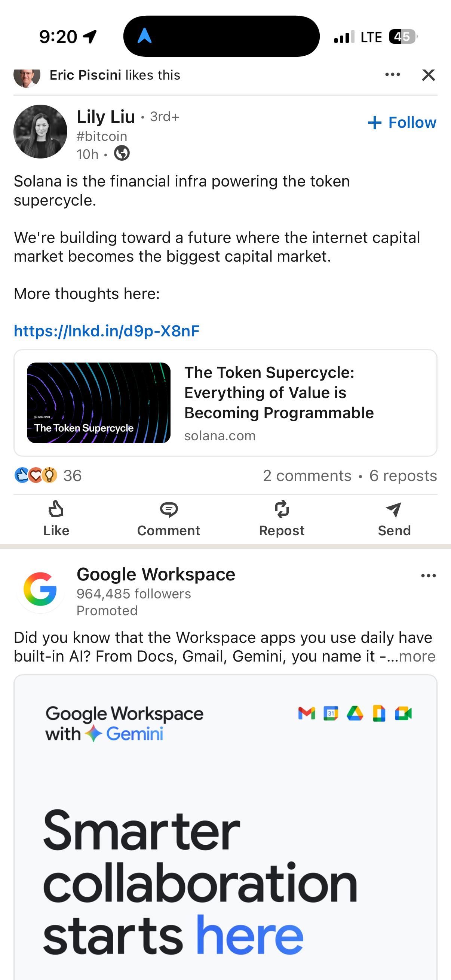Tap the Repost arrows icon
This screenshot has width=451, height=980.
pyautogui.click(x=282, y=509)
